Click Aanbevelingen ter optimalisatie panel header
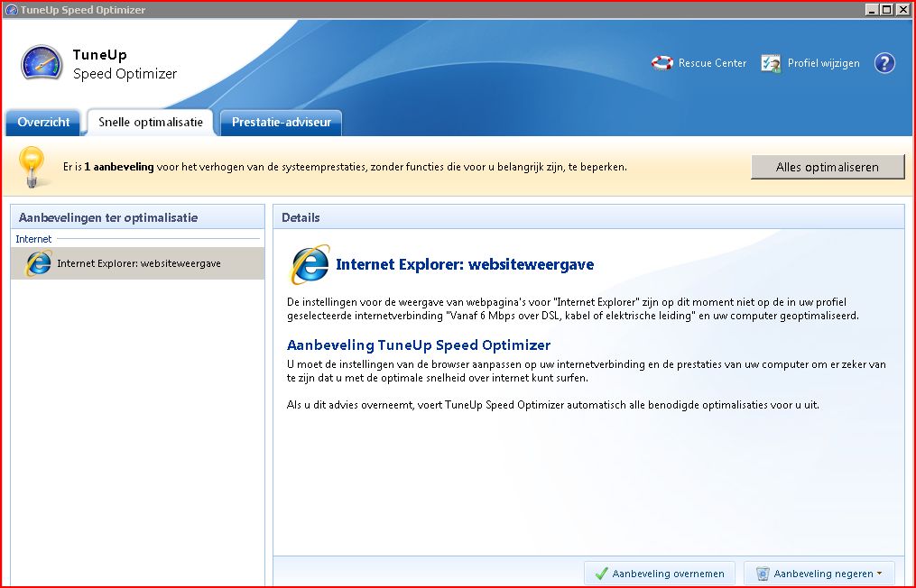This screenshot has width=916, height=588. pyautogui.click(x=138, y=217)
